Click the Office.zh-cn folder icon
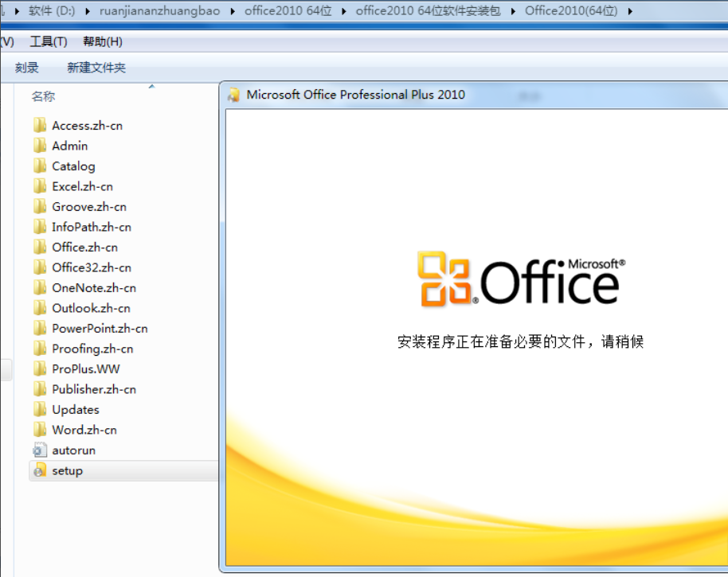Screen dimensions: 728x577 coord(40,247)
